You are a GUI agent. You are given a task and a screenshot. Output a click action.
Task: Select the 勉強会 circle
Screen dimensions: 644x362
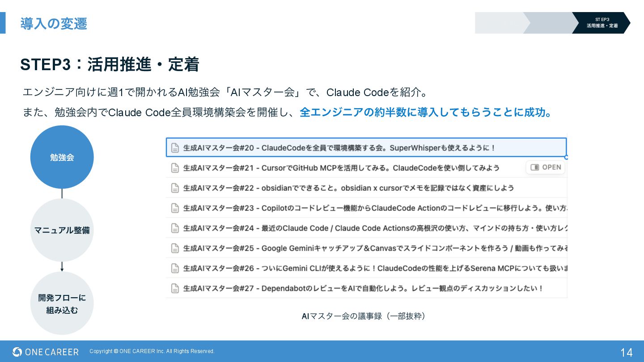click(x=62, y=157)
